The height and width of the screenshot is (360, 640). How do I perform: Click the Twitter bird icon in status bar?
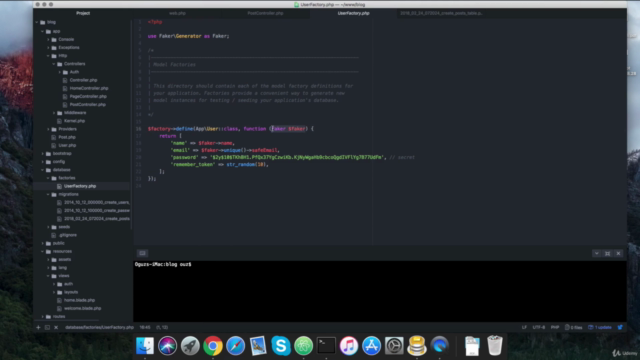pyautogui.click(x=620, y=327)
